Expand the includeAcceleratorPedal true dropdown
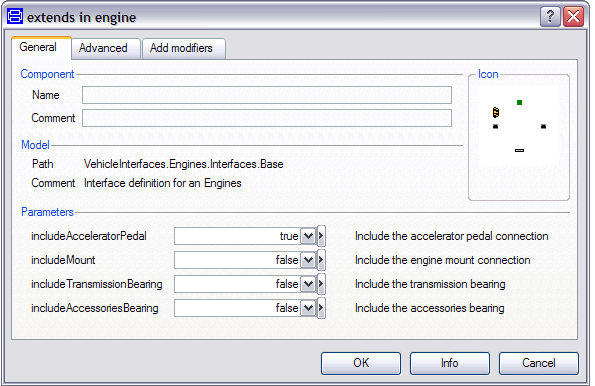 pos(308,236)
